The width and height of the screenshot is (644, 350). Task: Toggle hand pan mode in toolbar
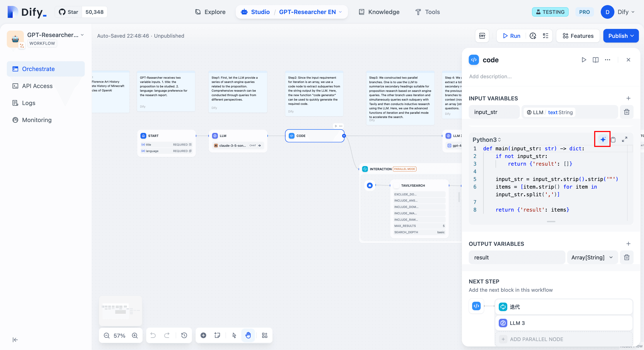(x=248, y=335)
